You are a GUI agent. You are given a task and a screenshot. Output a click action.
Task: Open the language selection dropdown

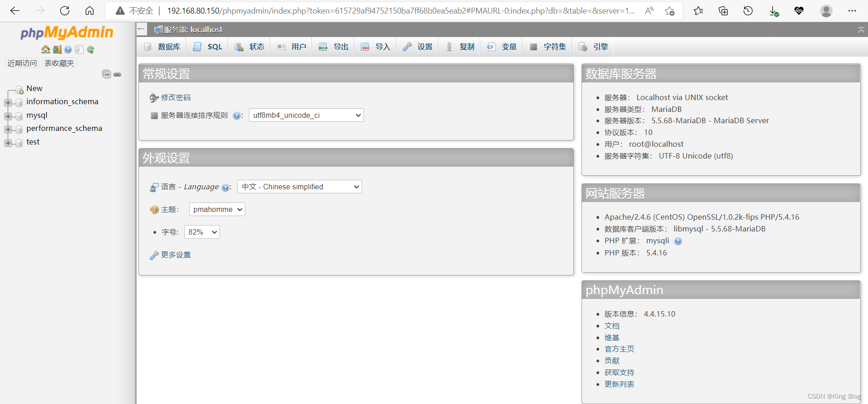300,187
